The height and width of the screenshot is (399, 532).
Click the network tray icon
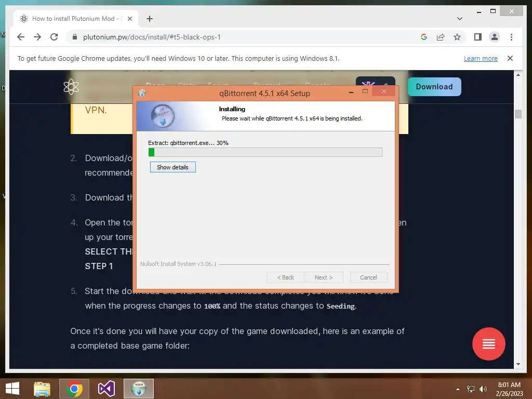point(471,389)
